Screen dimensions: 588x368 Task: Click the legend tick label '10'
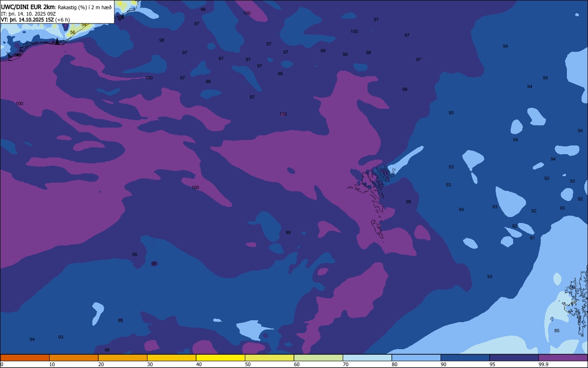[x=52, y=364]
